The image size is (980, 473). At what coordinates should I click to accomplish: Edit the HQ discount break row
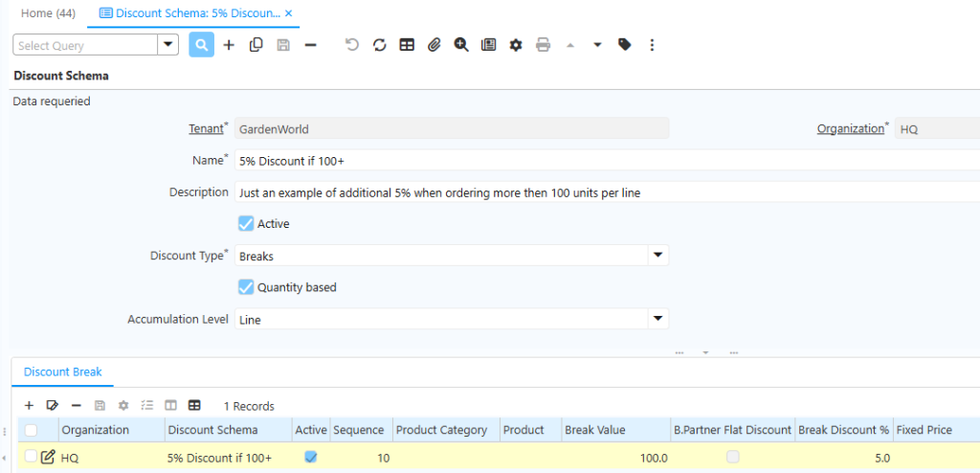pos(48,458)
